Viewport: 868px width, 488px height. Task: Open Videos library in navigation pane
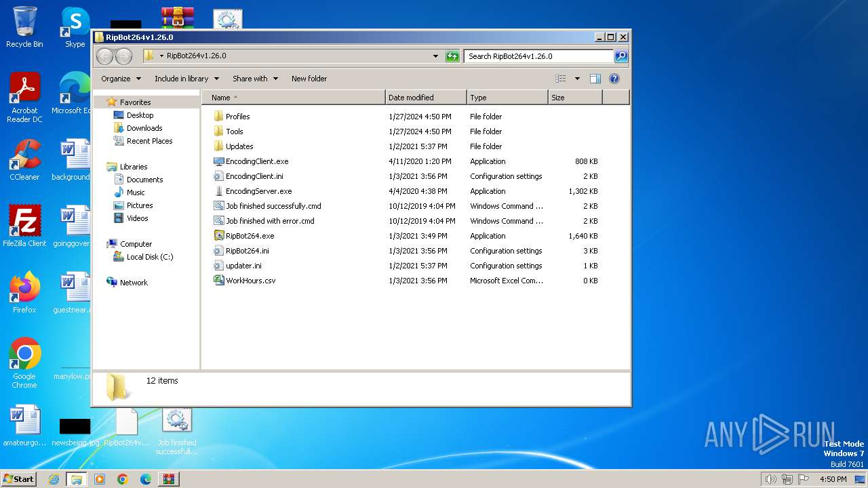pos(137,218)
